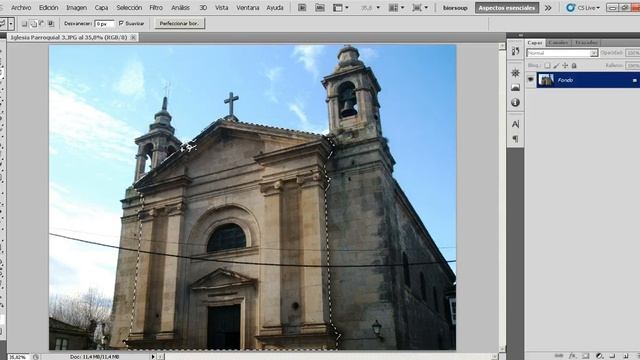Viewport: 640px width, 360px height.
Task: Open the Info panel icon in dock
Action: [x=515, y=102]
